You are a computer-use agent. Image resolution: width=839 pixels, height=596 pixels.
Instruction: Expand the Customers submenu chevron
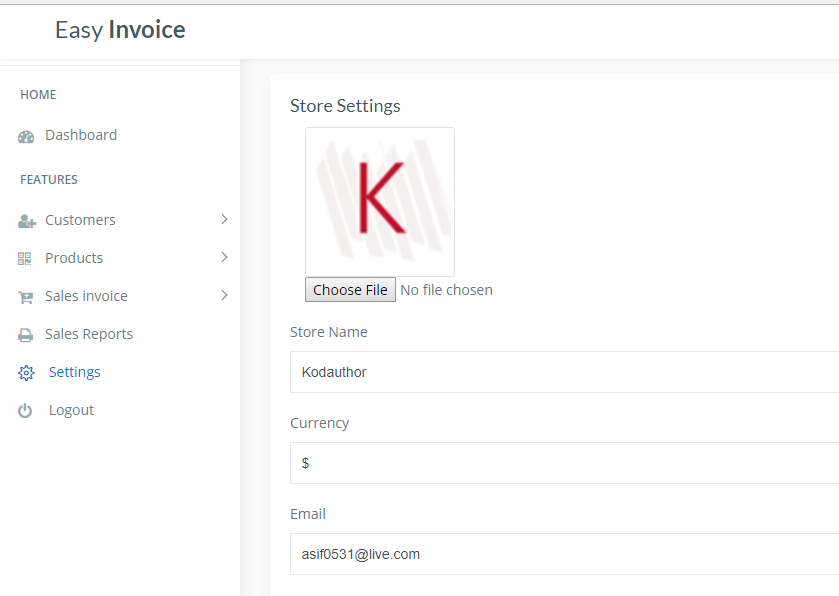tap(224, 220)
